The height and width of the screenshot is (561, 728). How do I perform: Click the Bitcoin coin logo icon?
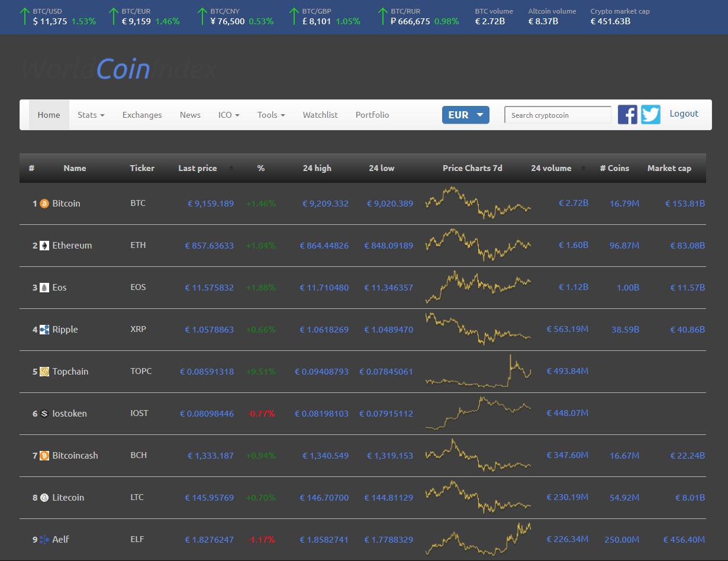click(44, 204)
